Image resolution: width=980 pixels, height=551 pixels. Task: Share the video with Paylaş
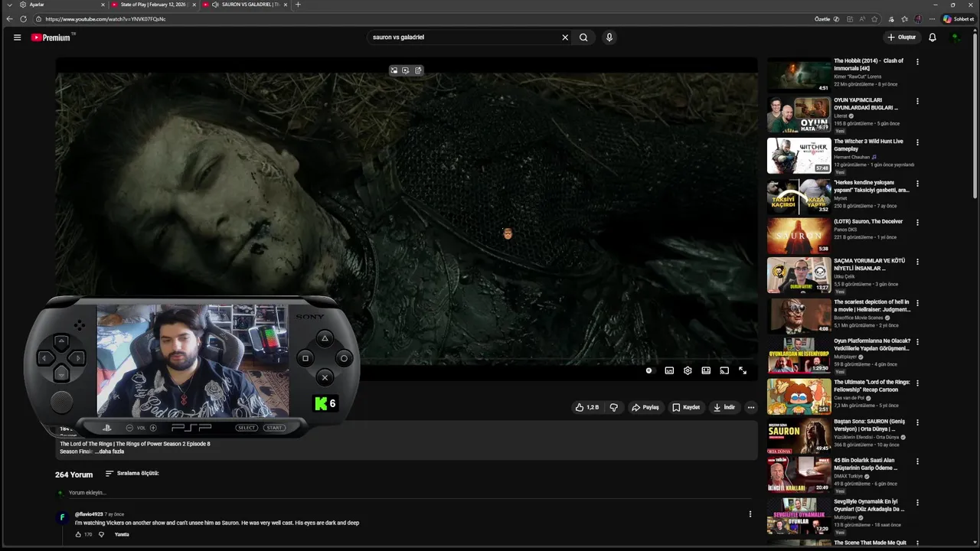pyautogui.click(x=645, y=407)
